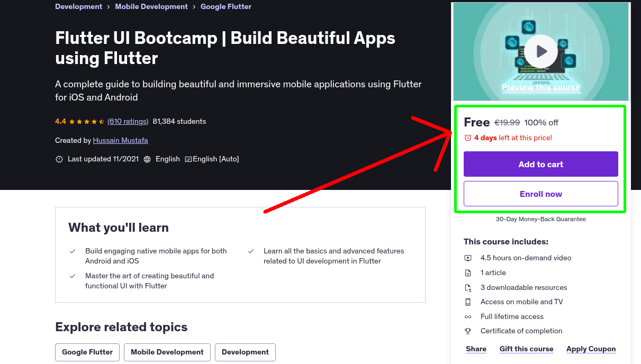The width and height of the screenshot is (641, 364).
Task: Open instructor Hussain Mustafa's profile link
Action: (x=120, y=141)
